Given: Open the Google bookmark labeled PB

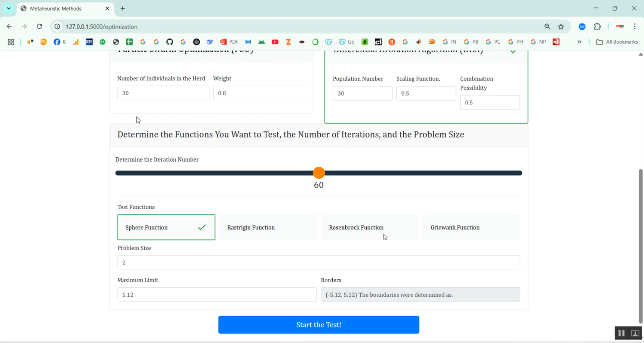Looking at the screenshot, I should 471,42.
